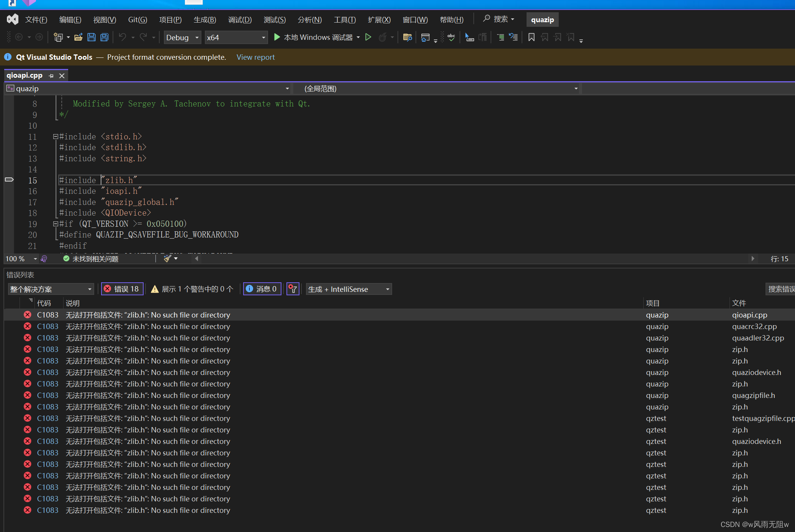Screen dimensions: 795x532
Task: Click the View report link
Action: (255, 57)
